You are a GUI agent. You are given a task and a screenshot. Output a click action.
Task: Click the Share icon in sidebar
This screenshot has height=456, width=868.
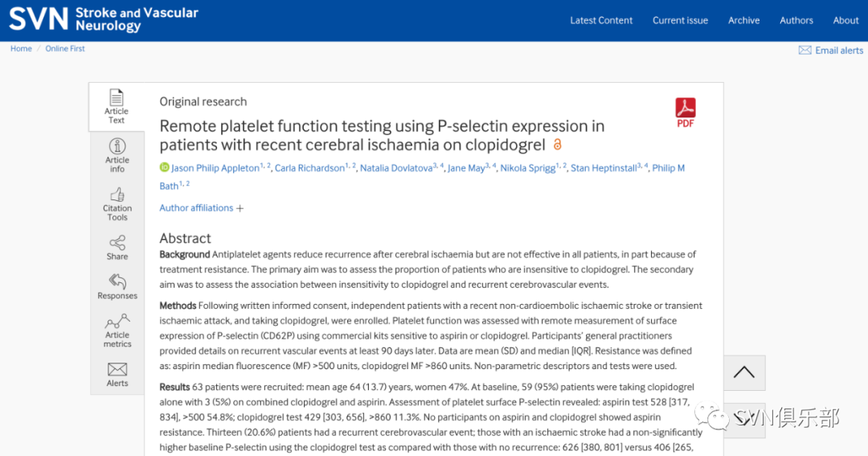pyautogui.click(x=117, y=243)
